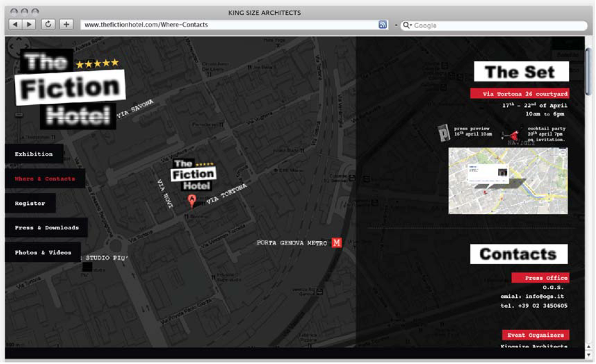Click the red cocktail party icon

(x=513, y=135)
